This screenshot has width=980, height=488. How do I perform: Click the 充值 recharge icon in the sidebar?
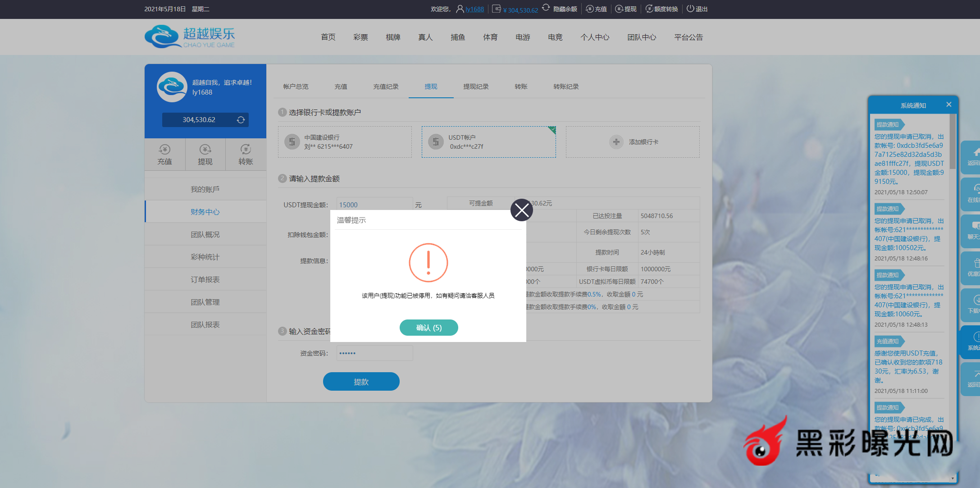(164, 150)
